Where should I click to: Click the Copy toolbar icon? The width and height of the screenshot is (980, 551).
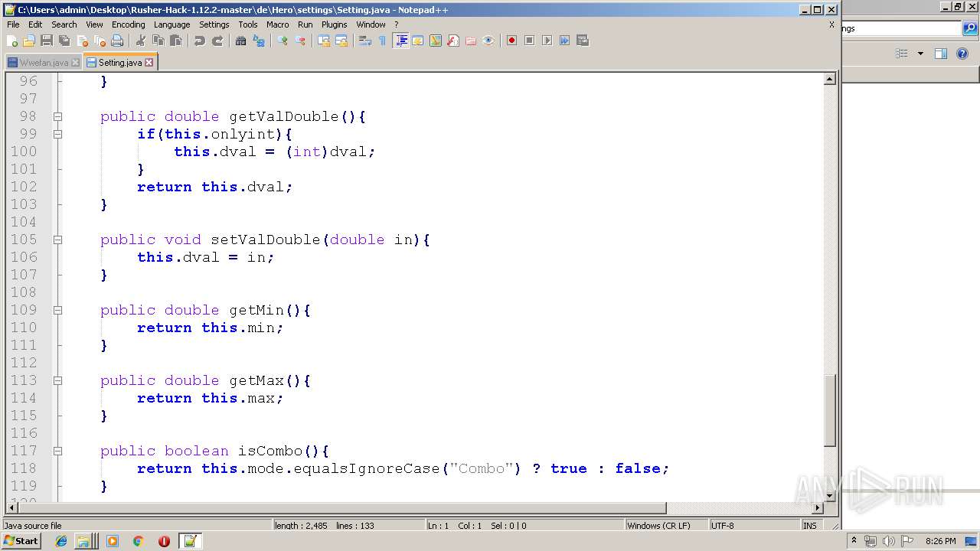[x=158, y=41]
